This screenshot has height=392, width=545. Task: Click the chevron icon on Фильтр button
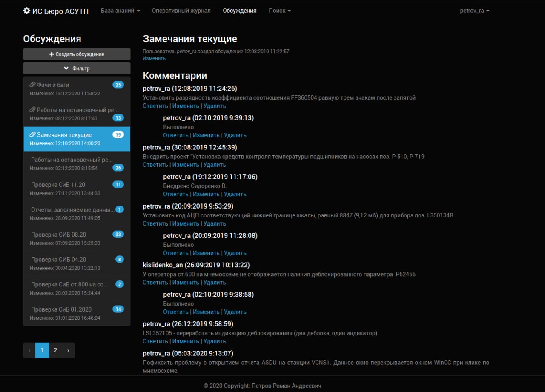(x=66, y=68)
